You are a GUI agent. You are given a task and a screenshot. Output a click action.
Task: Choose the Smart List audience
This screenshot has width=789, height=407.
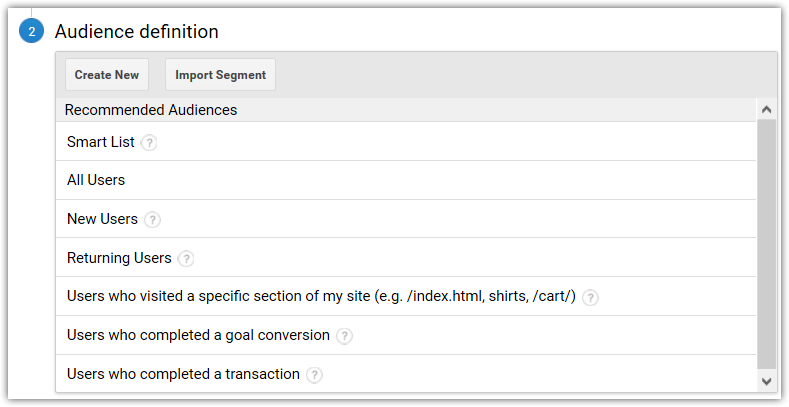click(x=406, y=141)
